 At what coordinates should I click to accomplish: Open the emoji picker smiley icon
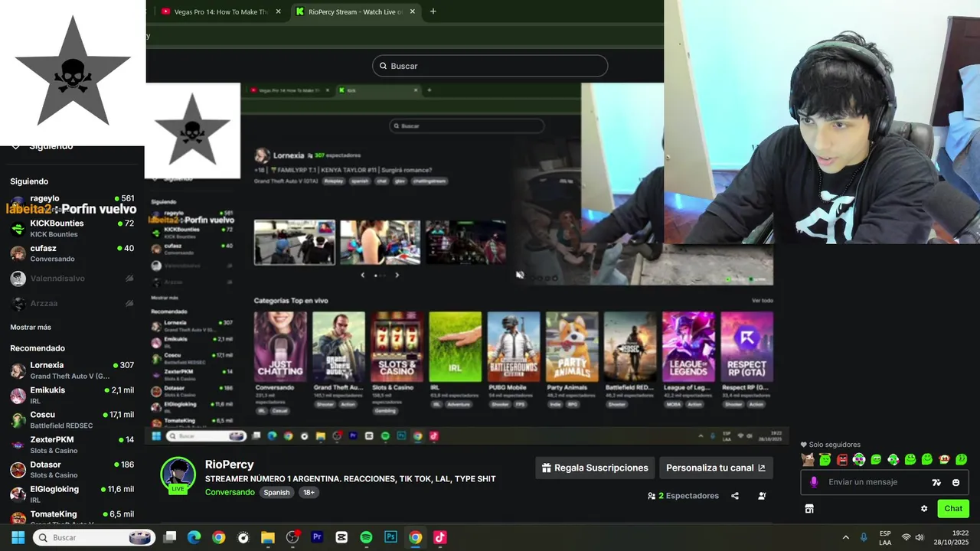click(x=956, y=482)
